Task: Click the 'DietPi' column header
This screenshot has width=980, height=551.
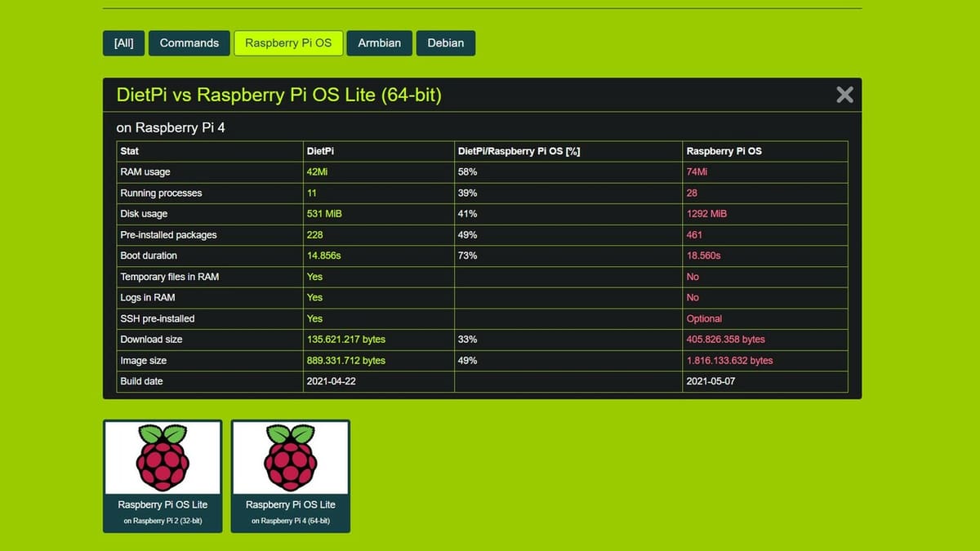Action: [x=321, y=151]
